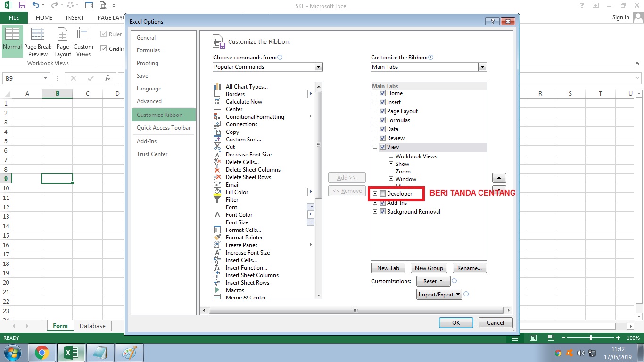The image size is (644, 362).
Task: Choose the Custom Sort command
Action: click(243, 139)
